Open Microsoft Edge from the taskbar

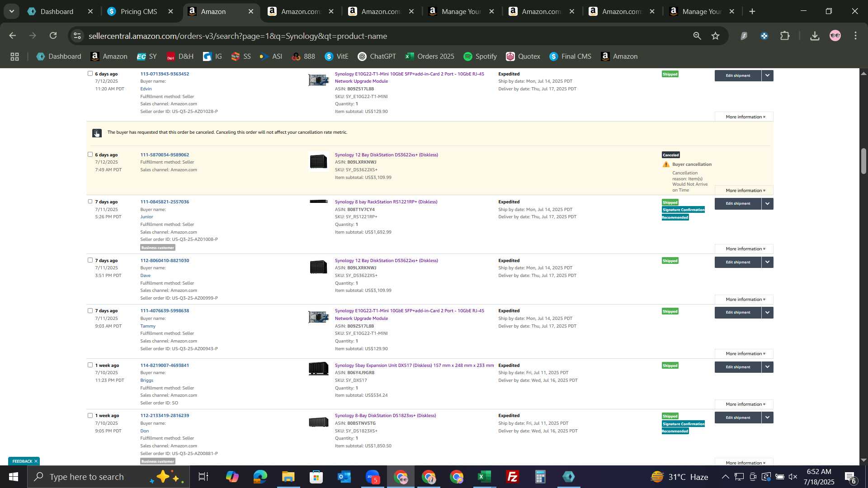coord(260,477)
